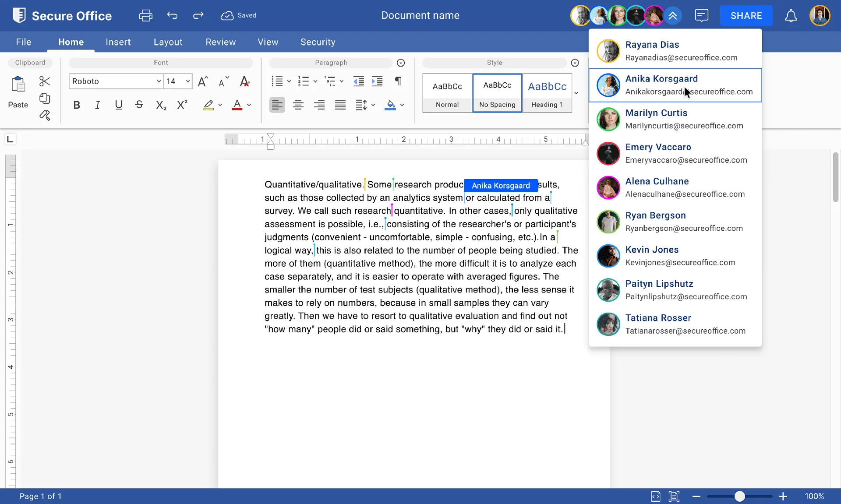Expand numbered list style options

[x=315, y=81]
